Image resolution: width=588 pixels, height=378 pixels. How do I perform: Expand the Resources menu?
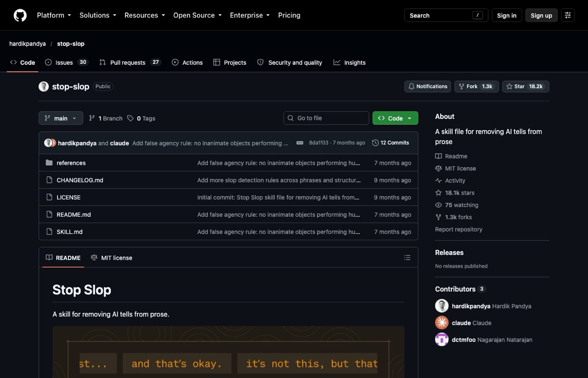point(145,15)
